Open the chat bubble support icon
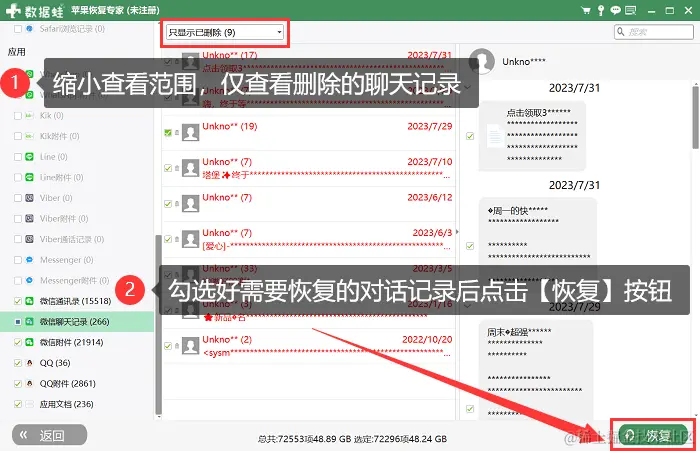 (616, 10)
